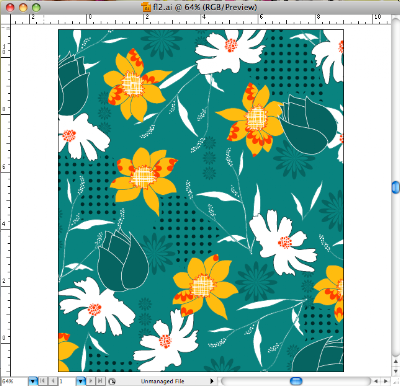Click the 64% zoom level field
Screen dimensions: 400x386
14,381
